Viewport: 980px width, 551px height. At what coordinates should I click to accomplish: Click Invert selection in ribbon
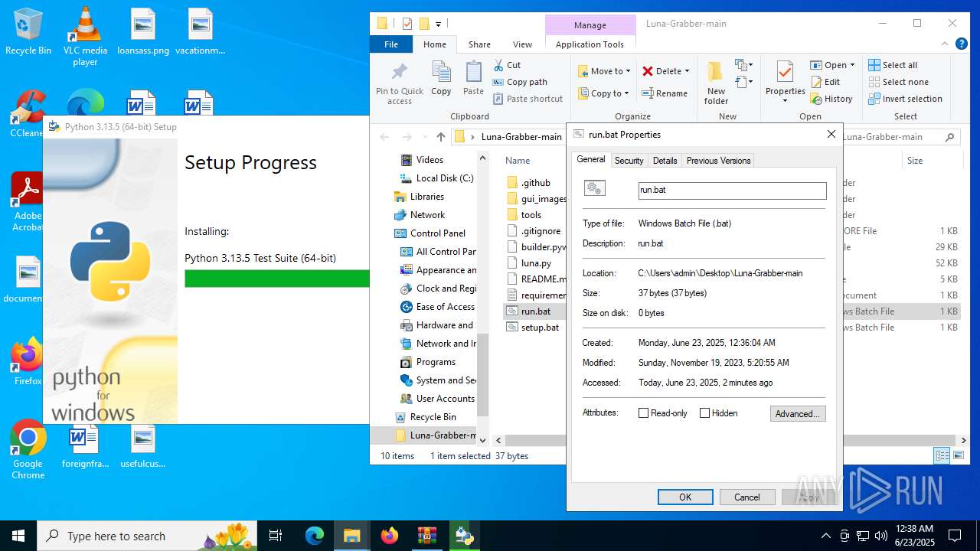point(905,99)
